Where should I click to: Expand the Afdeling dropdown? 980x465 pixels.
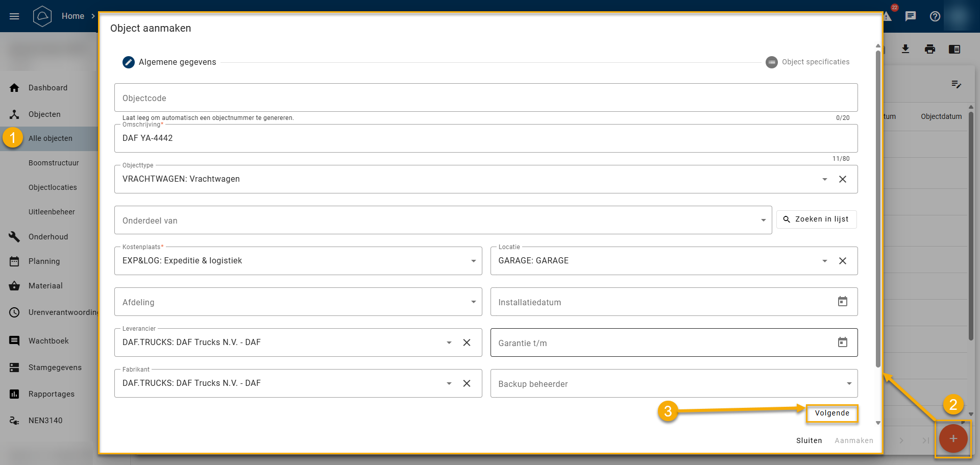(x=473, y=302)
